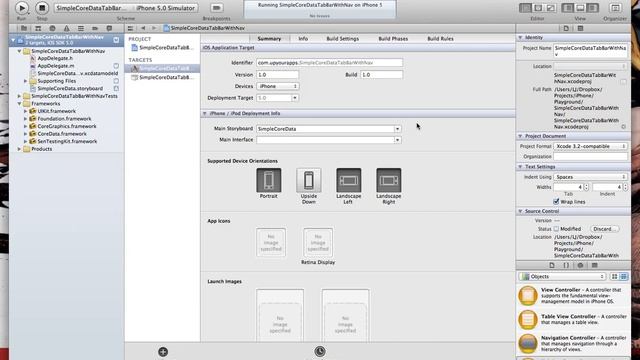Click the Identifier text field

click(329, 63)
